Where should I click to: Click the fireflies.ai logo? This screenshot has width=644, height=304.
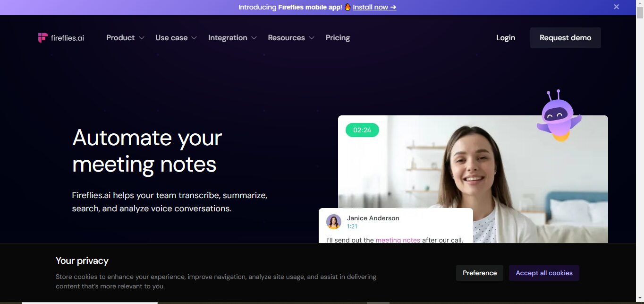coord(61,38)
